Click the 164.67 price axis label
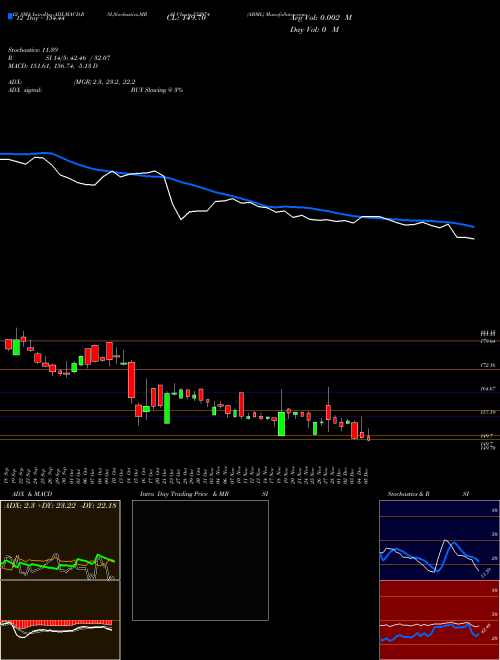This screenshot has height=660, width=500. coord(487,389)
